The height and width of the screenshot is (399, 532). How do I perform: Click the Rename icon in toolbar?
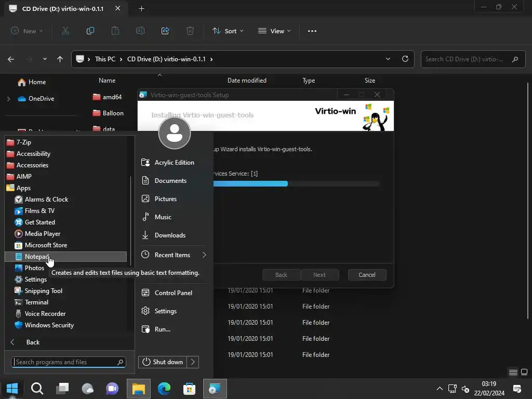[x=140, y=31]
